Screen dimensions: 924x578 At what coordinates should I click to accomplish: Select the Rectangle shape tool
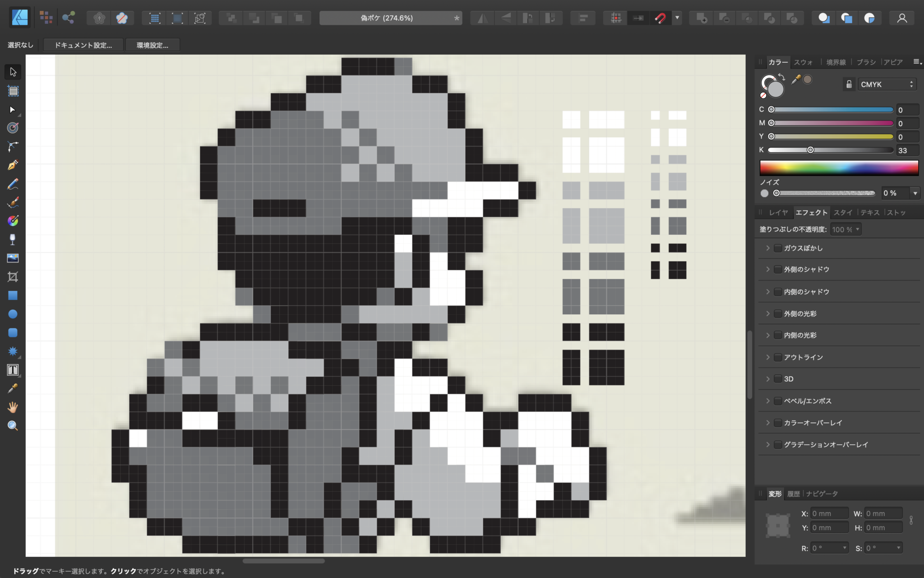coord(13,295)
